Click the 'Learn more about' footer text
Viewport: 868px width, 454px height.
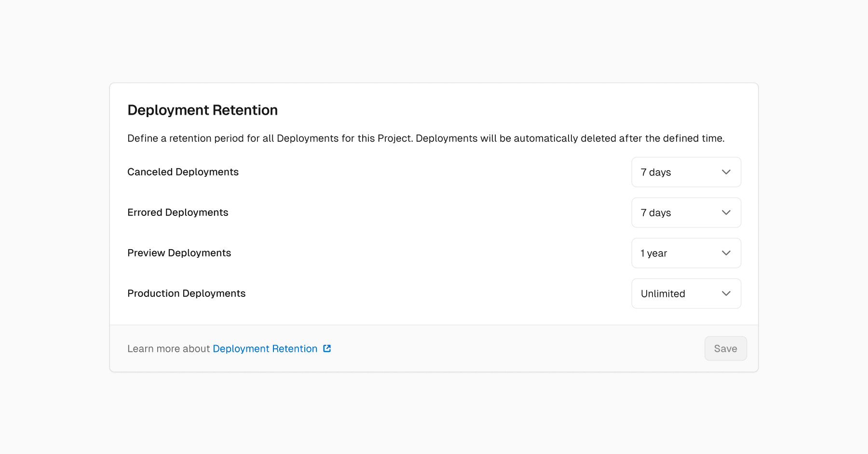[x=169, y=348]
